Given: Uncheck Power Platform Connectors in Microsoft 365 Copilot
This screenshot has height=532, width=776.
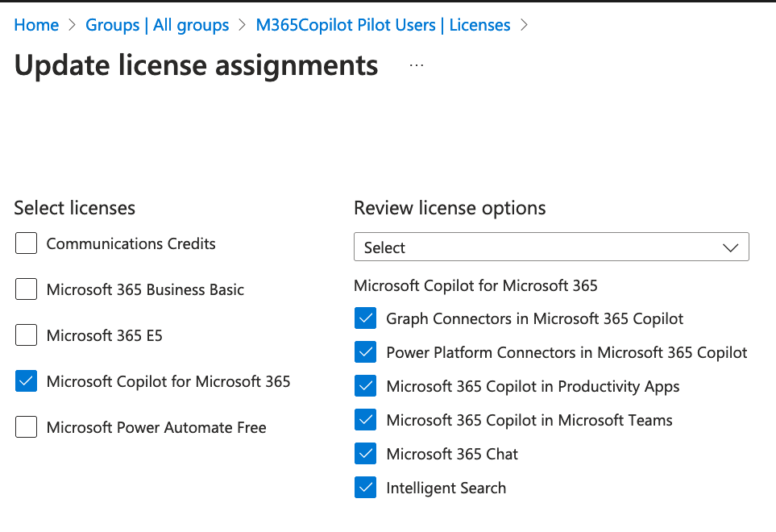Looking at the screenshot, I should click(365, 352).
